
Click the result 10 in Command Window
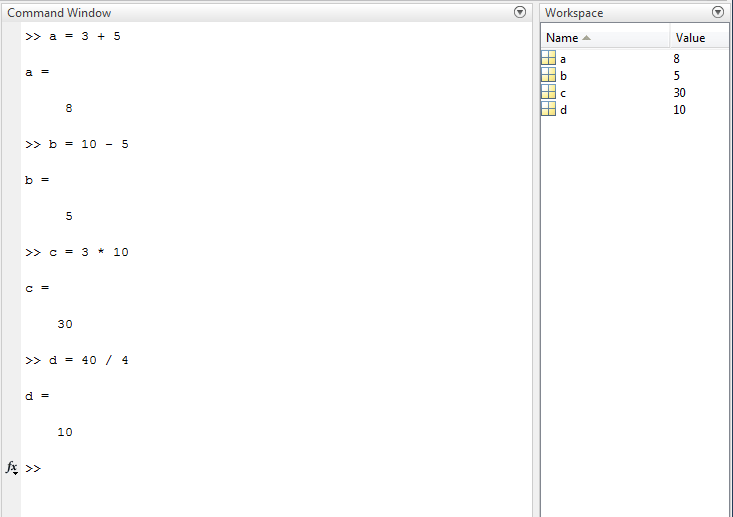point(65,432)
